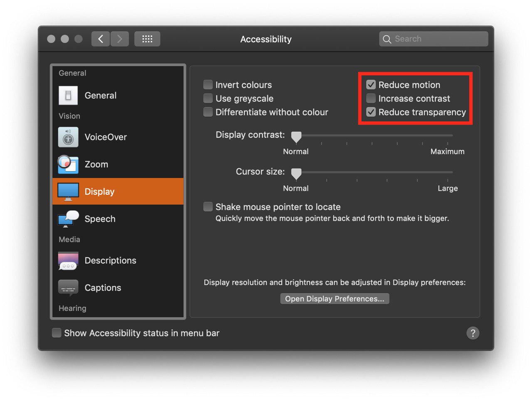
Task: Uncheck Reduce motion
Action: click(371, 85)
